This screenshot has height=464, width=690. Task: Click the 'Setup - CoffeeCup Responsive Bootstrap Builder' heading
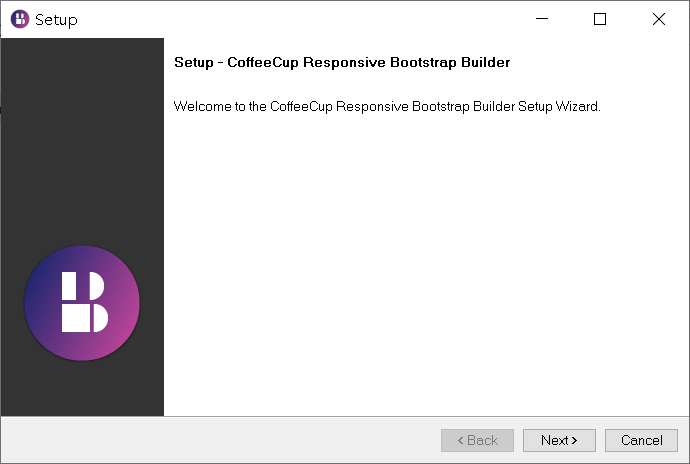pyautogui.click(x=342, y=63)
